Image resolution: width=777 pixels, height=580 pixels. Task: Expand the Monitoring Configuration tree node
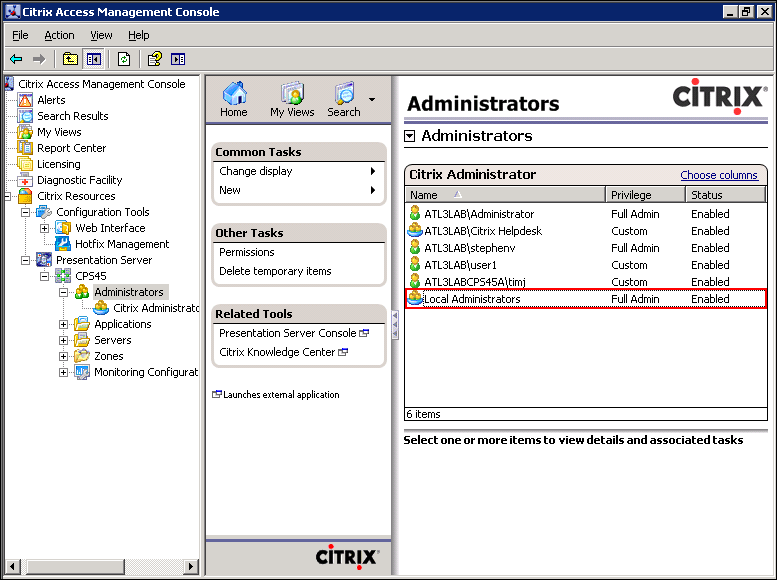coord(63,372)
